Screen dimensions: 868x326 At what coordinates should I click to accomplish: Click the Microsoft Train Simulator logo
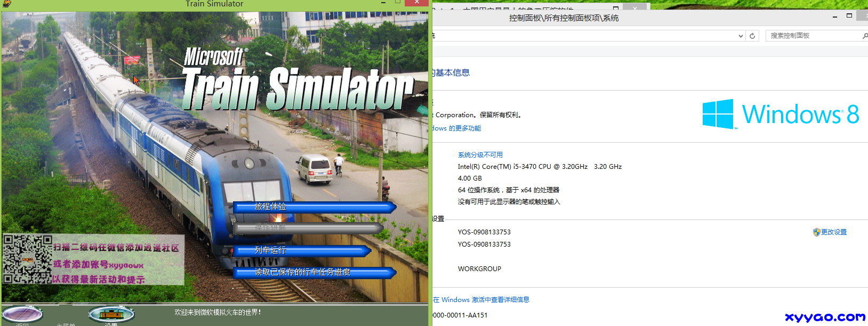tap(298, 79)
